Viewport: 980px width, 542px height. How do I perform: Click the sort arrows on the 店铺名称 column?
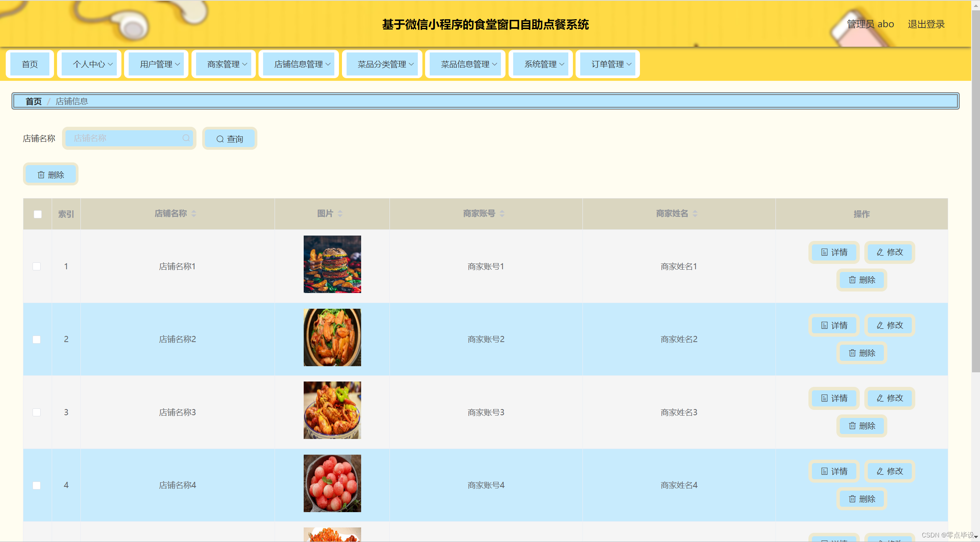[x=194, y=213]
